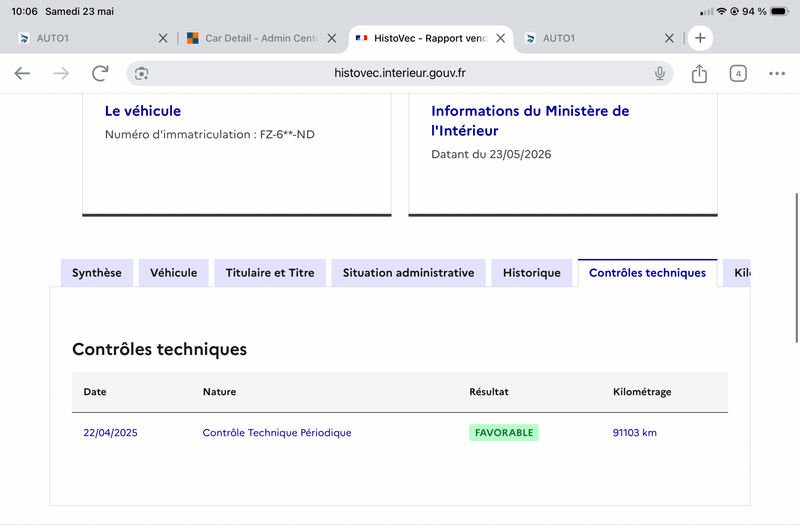Screen dimensions: 800x525
Task: Open the Historique tab
Action: (532, 273)
